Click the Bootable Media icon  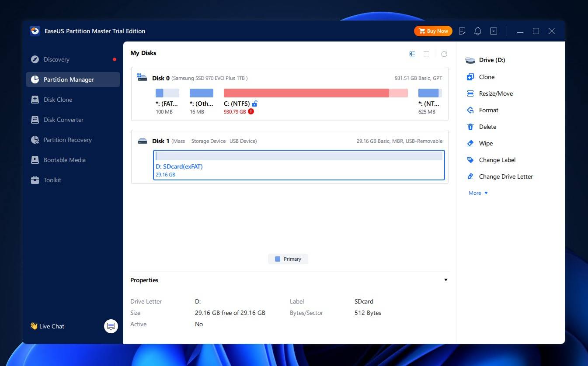(x=35, y=160)
